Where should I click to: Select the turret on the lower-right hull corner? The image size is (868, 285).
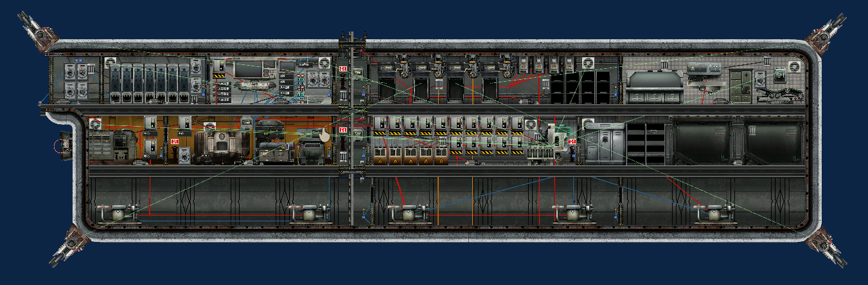[828, 247]
